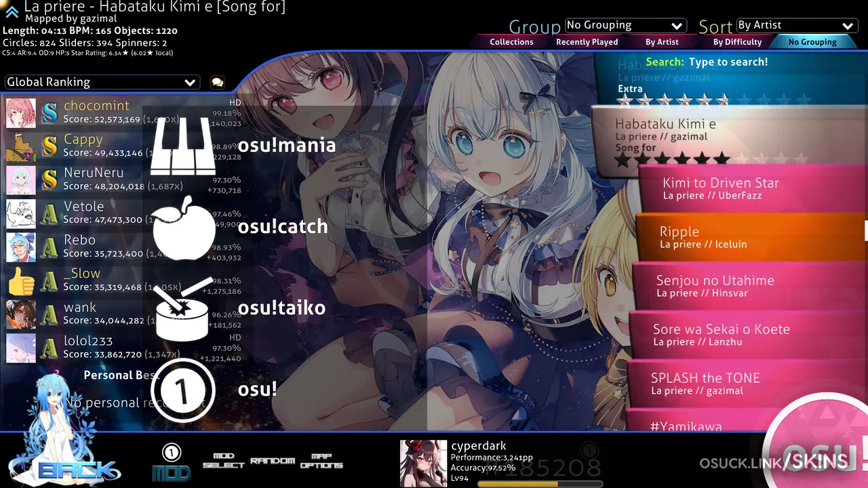Image resolution: width=868 pixels, height=488 pixels.
Task: Select Sore wa Sekai o Koete beatmap
Action: click(x=747, y=334)
